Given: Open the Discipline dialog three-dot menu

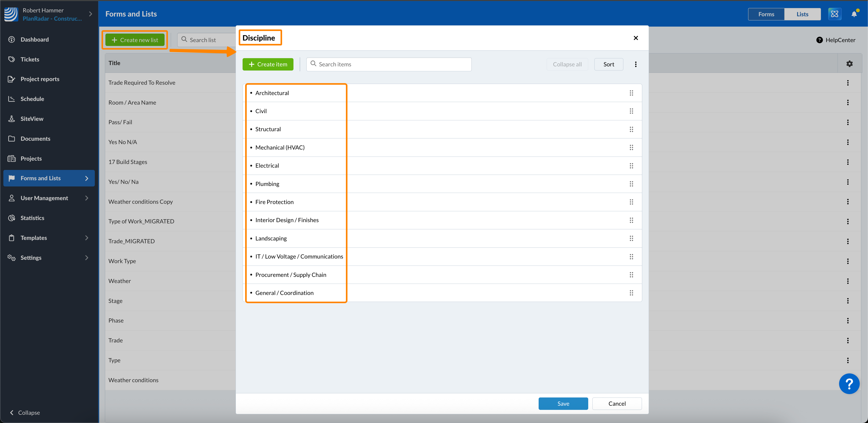Looking at the screenshot, I should [636, 64].
